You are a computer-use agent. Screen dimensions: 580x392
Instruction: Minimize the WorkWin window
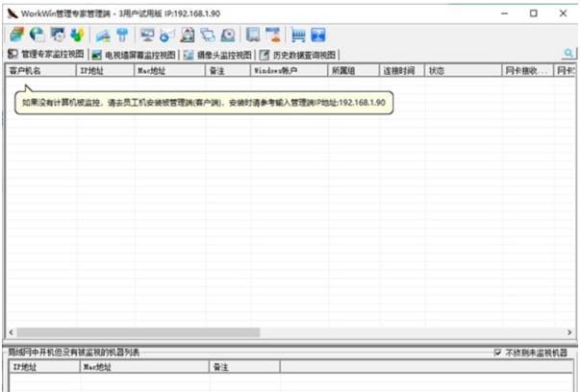(x=504, y=13)
